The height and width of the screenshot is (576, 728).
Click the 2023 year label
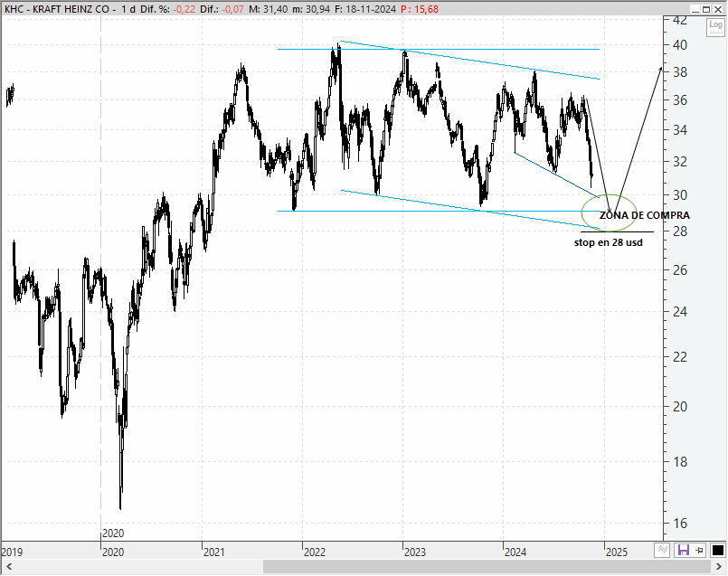(x=414, y=552)
